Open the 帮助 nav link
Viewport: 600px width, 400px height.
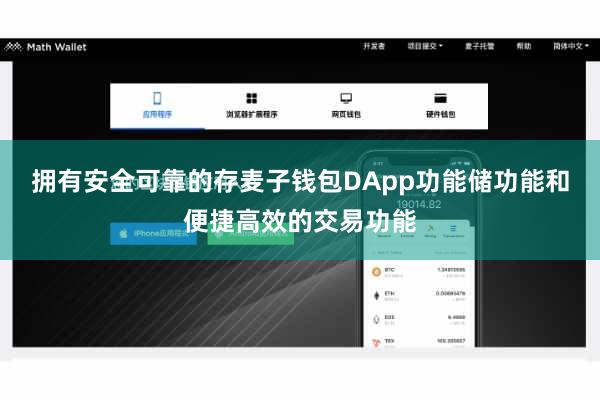[x=524, y=46]
